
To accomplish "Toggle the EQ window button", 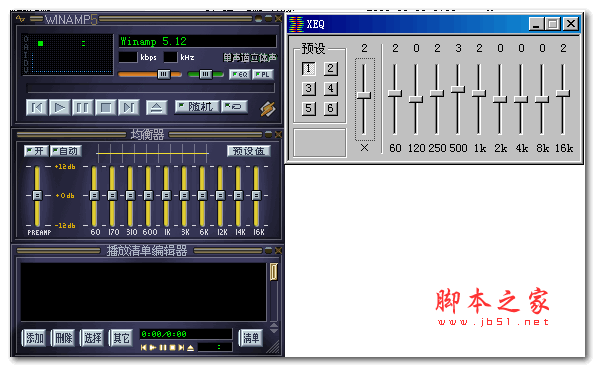I will coord(239,75).
